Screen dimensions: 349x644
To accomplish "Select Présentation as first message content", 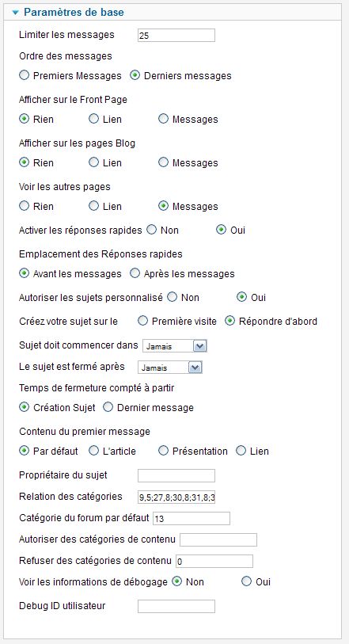I will tap(163, 451).
